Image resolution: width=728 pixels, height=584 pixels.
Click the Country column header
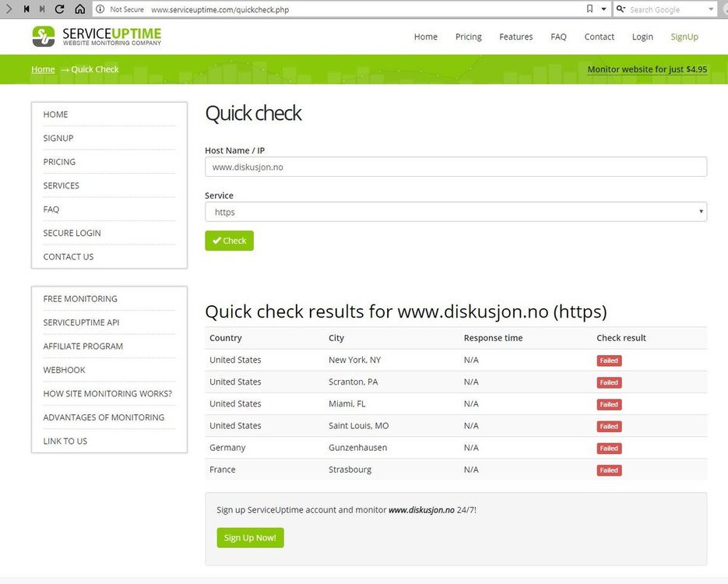[x=226, y=337]
